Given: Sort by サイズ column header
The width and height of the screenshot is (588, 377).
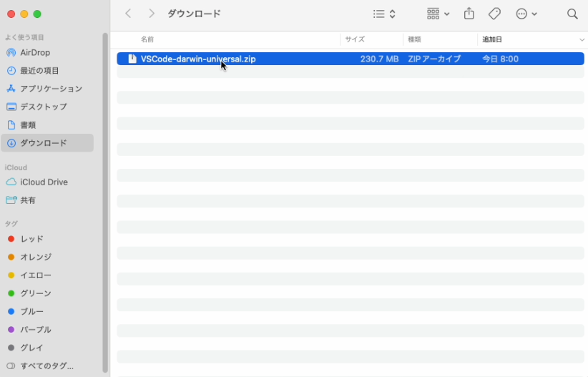Looking at the screenshot, I should pos(355,39).
